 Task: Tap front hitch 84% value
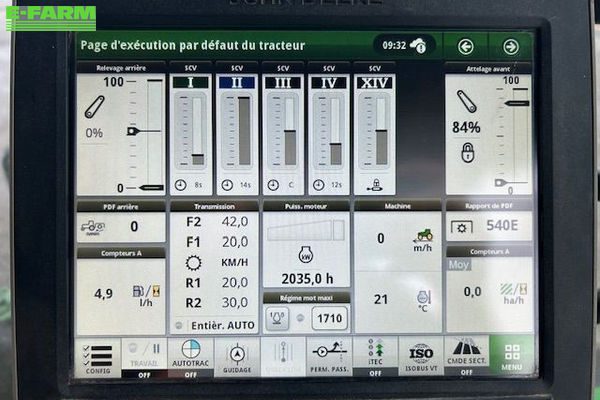click(x=466, y=127)
